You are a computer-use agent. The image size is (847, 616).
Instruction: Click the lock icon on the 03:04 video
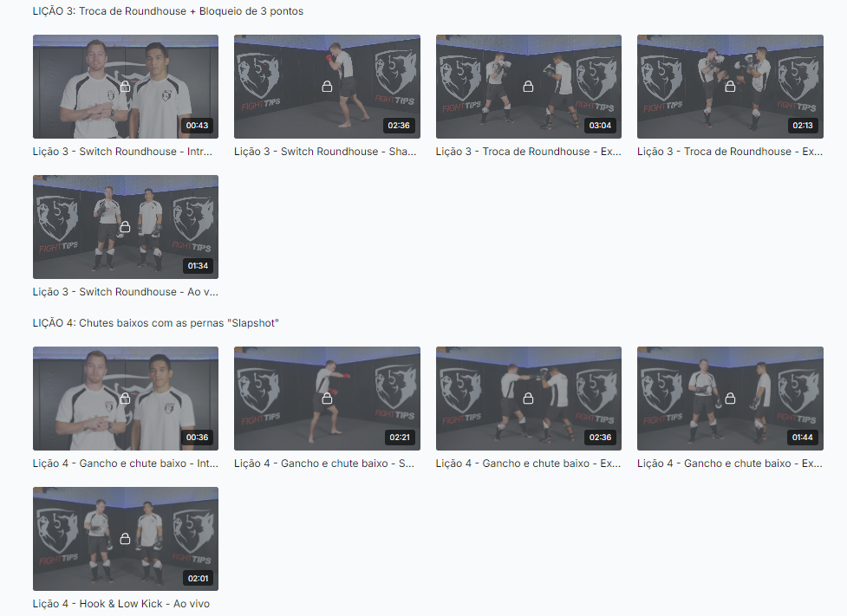[528, 87]
